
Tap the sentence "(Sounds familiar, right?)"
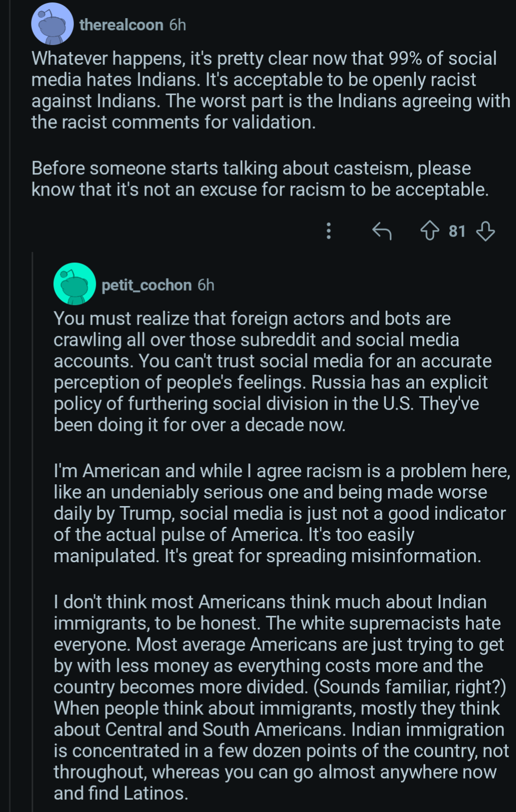pyautogui.click(x=410, y=687)
